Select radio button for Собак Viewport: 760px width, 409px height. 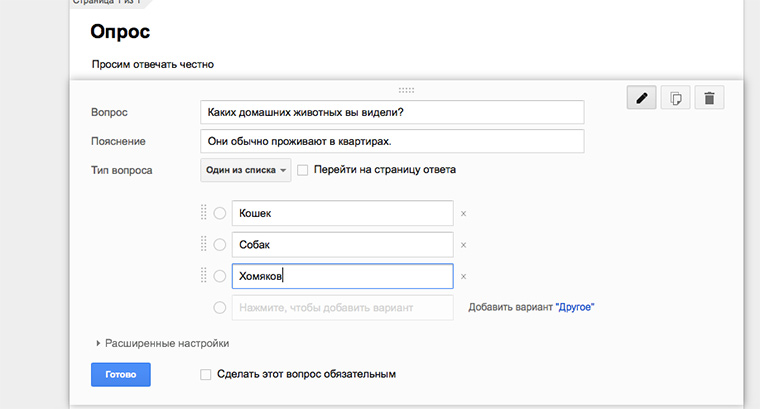(220, 245)
